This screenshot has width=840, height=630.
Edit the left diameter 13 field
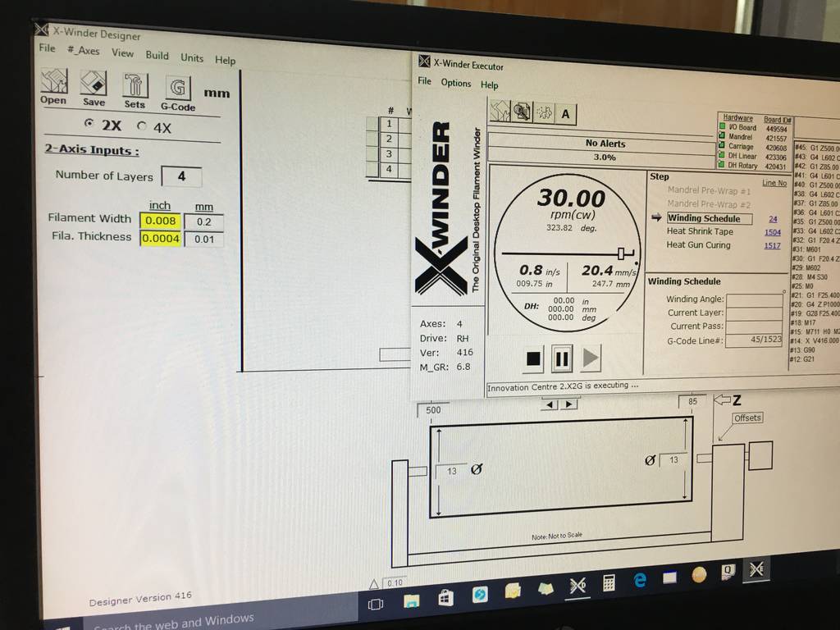[452, 471]
